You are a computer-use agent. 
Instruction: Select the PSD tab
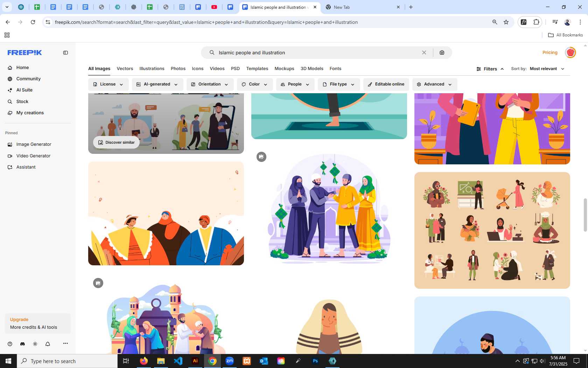[235, 69]
